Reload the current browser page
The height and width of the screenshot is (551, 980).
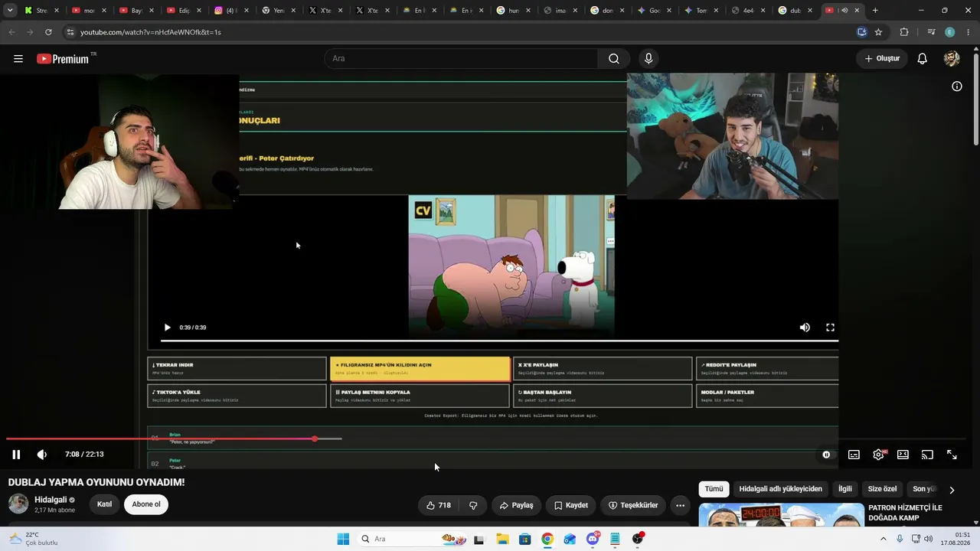pyautogui.click(x=48, y=32)
